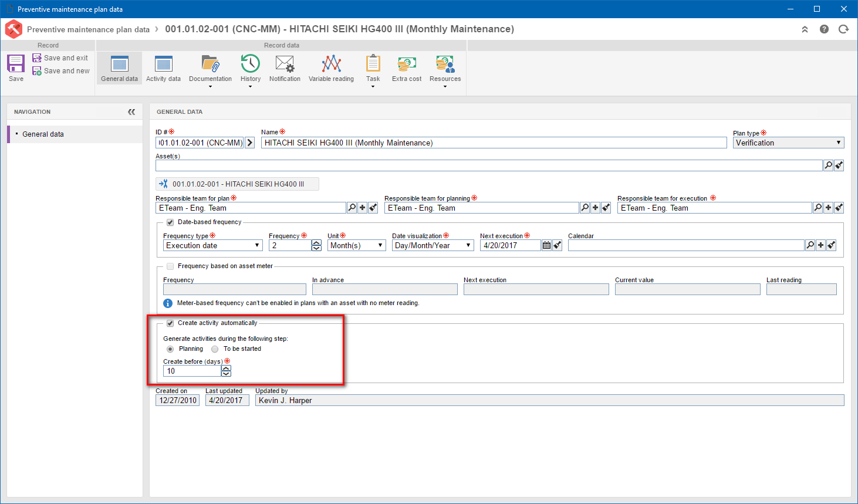Image resolution: width=858 pixels, height=504 pixels.
Task: Select the To be started radio button
Action: [x=215, y=349]
